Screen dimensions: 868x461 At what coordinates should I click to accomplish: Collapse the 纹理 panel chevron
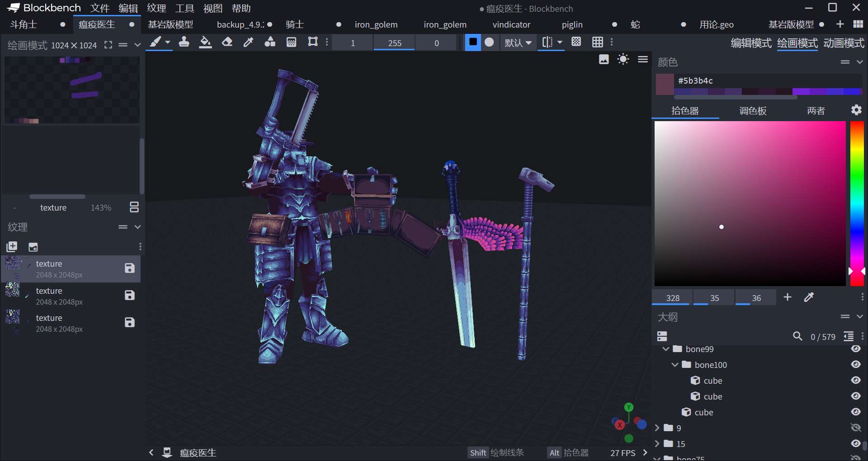[137, 227]
